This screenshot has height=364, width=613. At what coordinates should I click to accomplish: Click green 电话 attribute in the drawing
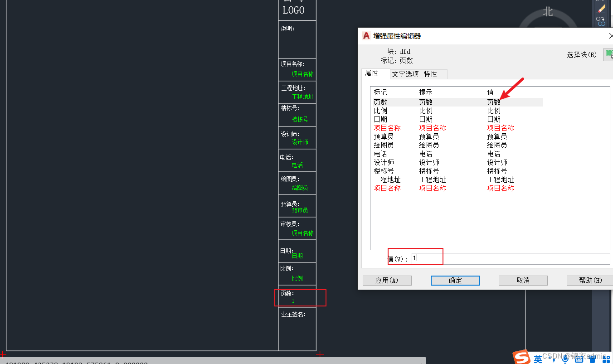(x=297, y=165)
